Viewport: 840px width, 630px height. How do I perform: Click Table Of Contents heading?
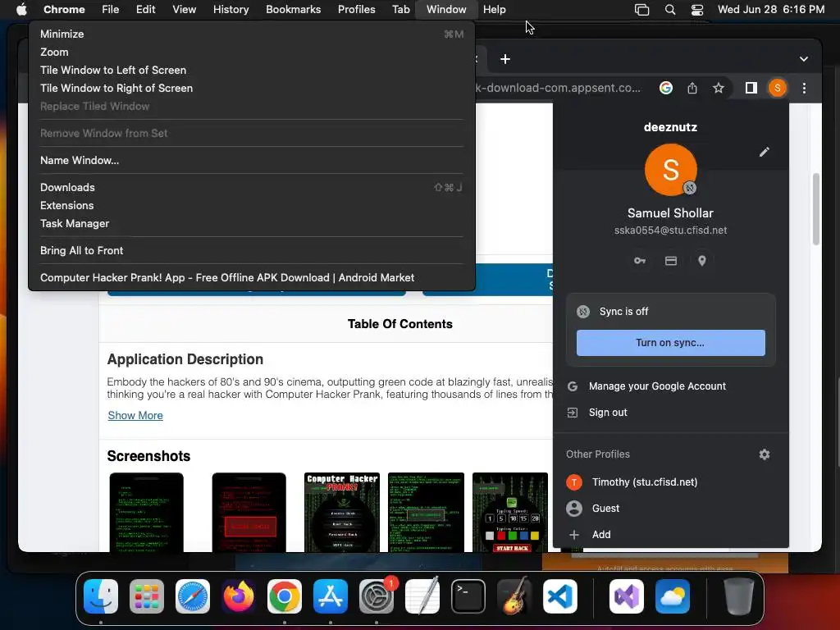tap(399, 324)
